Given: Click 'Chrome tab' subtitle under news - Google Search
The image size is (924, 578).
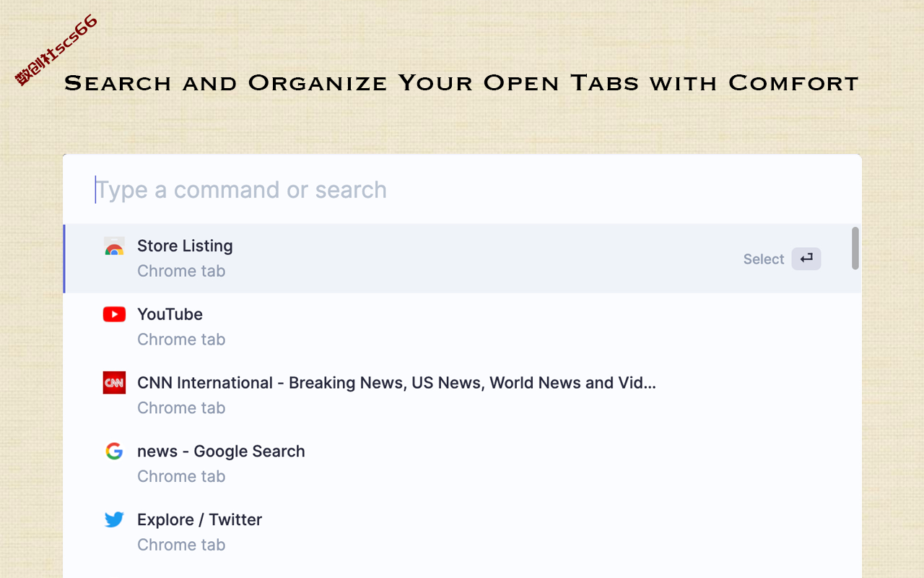Looking at the screenshot, I should tap(181, 477).
